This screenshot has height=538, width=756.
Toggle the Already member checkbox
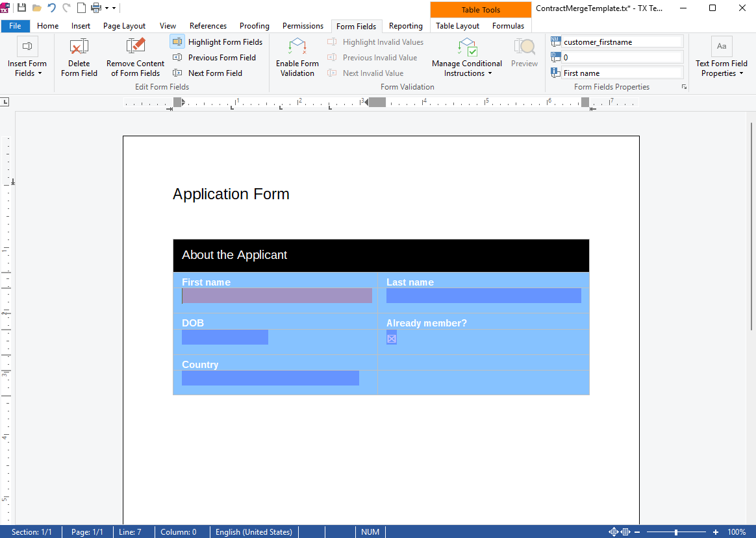[x=392, y=338]
